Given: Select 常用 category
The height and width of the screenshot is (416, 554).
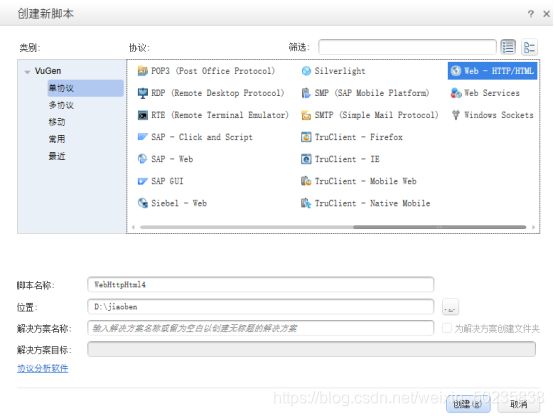Looking at the screenshot, I should [x=57, y=139].
